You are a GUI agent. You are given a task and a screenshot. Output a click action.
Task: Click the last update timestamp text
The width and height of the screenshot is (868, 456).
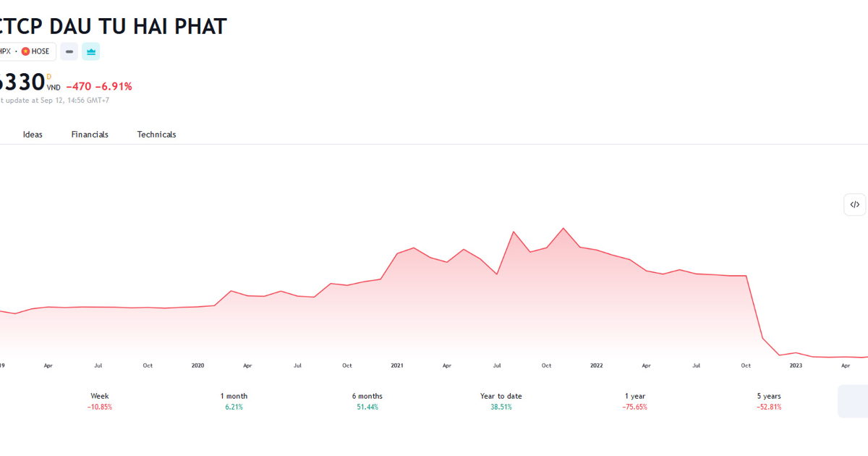(x=55, y=101)
